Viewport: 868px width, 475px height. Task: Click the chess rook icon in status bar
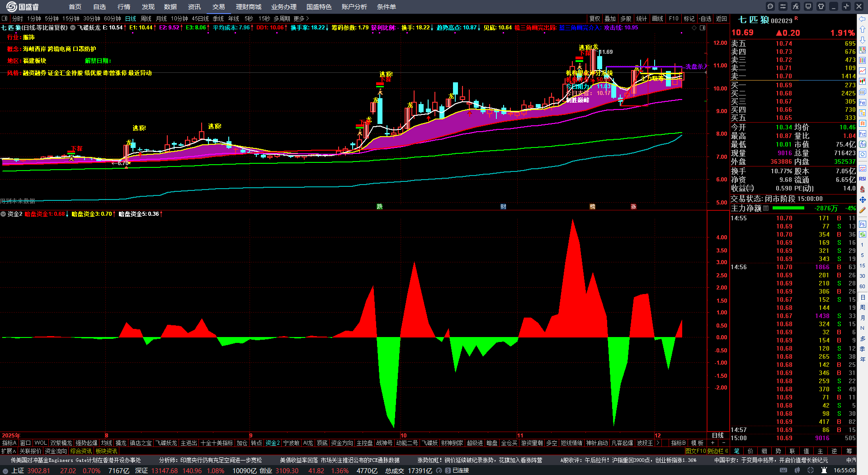[824, 470]
